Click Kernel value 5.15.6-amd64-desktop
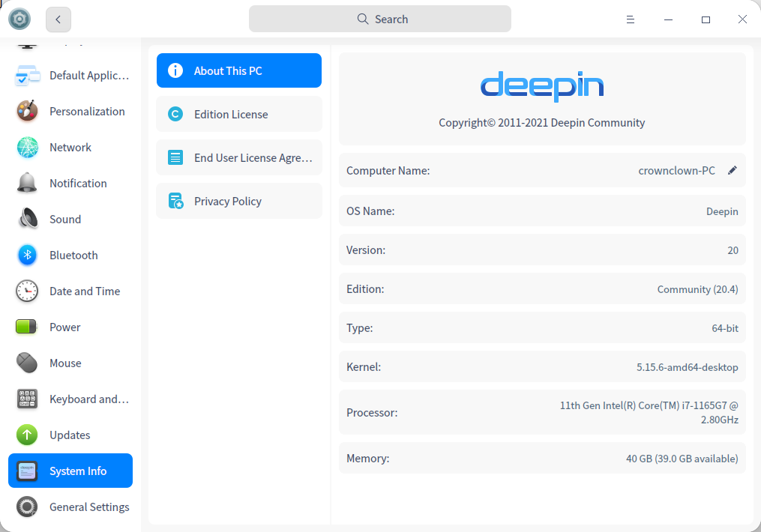 tap(688, 367)
